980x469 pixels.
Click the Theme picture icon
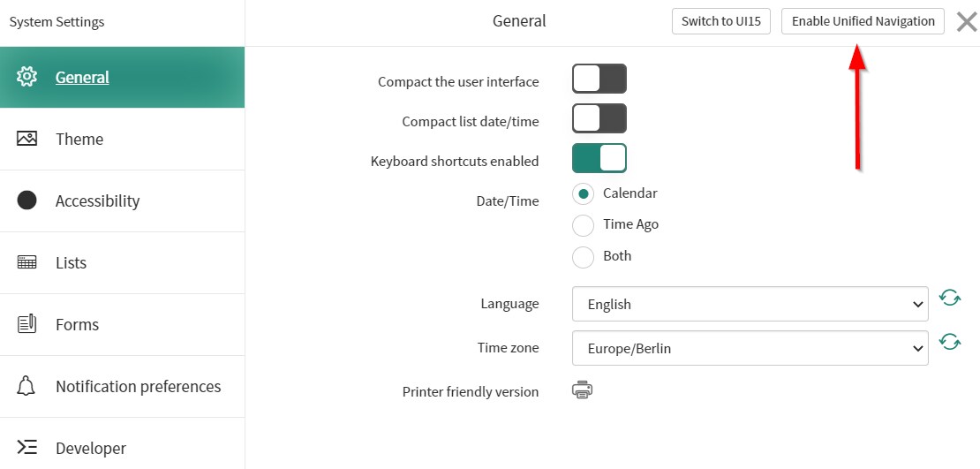(27, 139)
